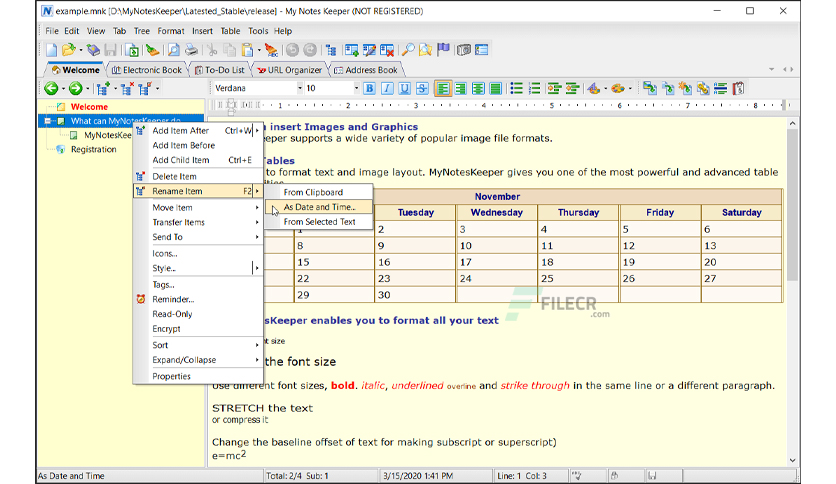Click the Find magnifier icon
Viewport: 836px width, 484px height.
(x=408, y=50)
